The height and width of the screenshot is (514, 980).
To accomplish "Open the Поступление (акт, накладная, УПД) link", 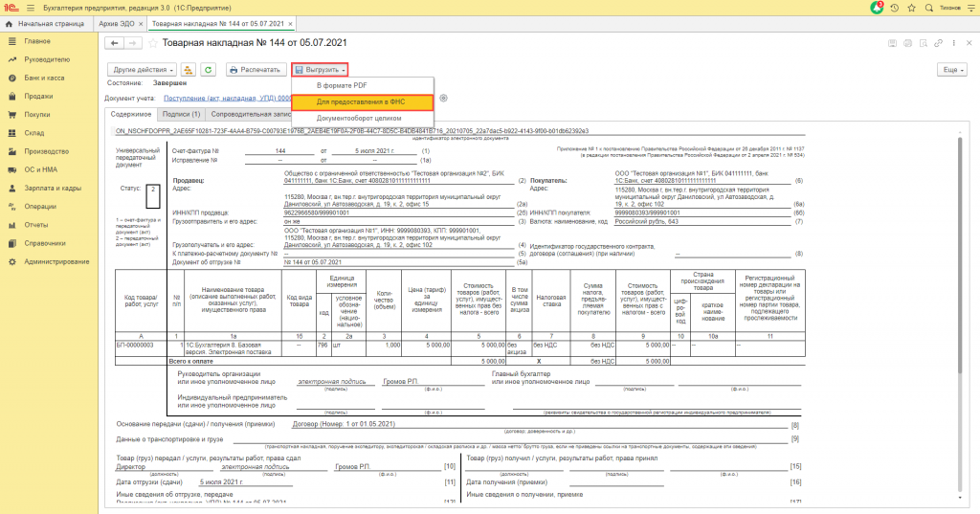I will click(228, 99).
